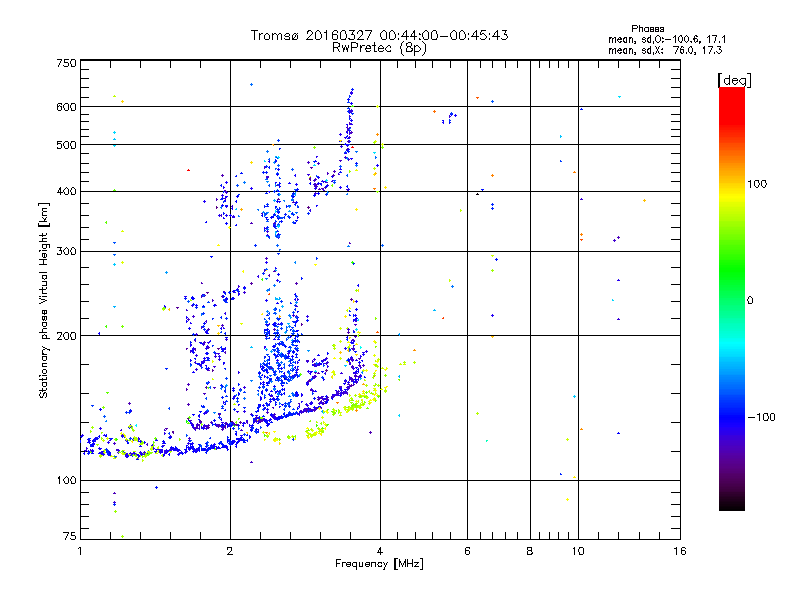Click the x-axis tick label '4'
Image resolution: width=800 pixels, height=600 pixels.
(x=380, y=551)
